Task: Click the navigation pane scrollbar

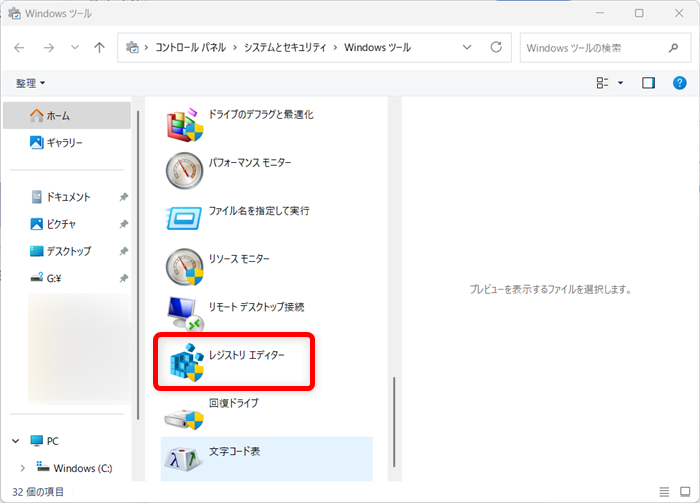Action: [x=138, y=265]
